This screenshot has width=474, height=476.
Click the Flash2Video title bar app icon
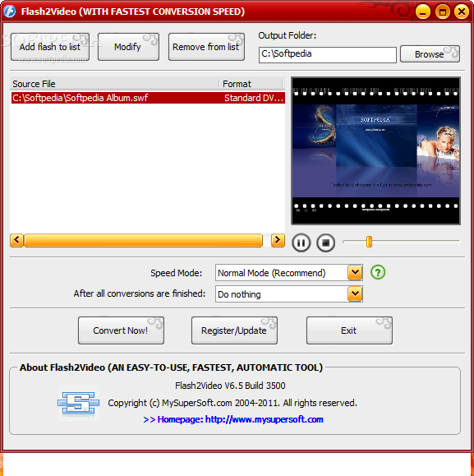tap(10, 12)
